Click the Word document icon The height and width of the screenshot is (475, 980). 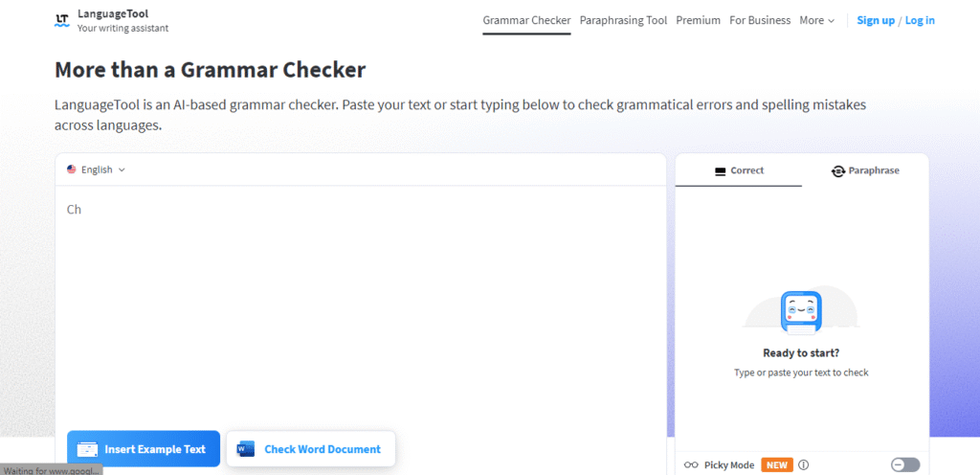(245, 449)
